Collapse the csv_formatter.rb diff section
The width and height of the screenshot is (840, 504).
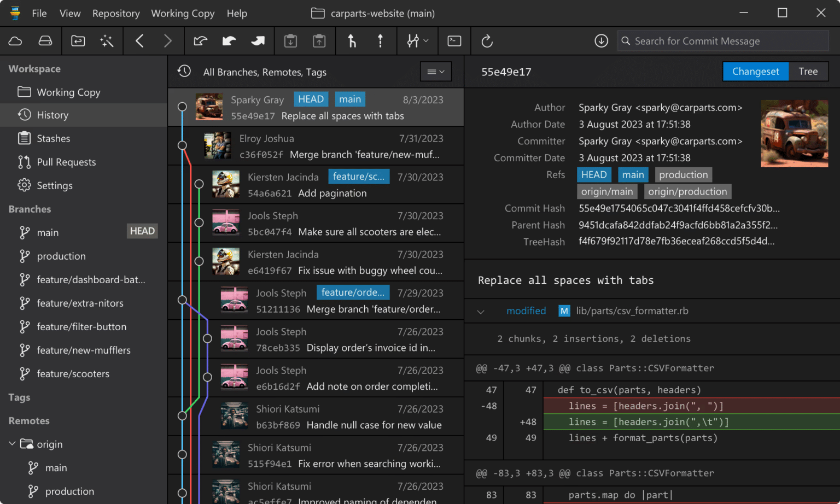tap(481, 311)
